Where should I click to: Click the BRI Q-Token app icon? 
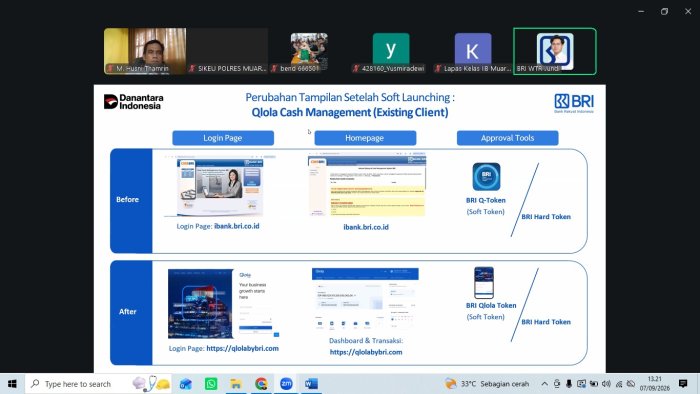[486, 177]
